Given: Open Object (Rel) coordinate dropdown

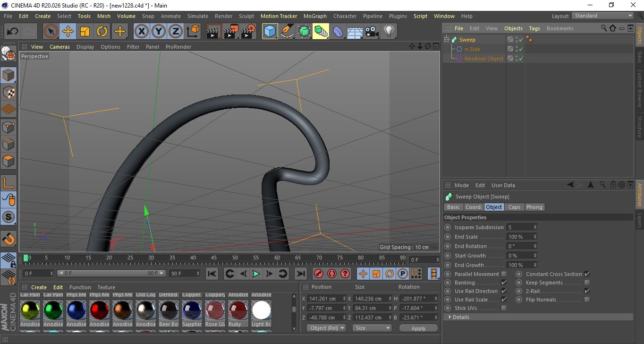Looking at the screenshot, I should click(326, 328).
